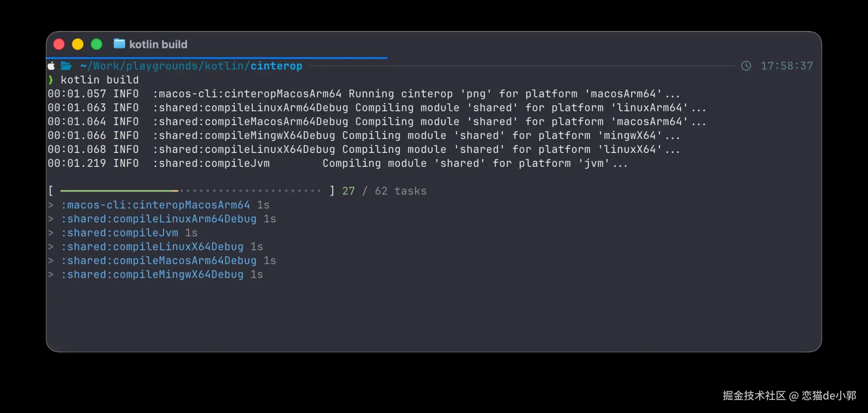Click the open folder icon in prompt
The width and height of the screenshot is (868, 413).
[66, 66]
